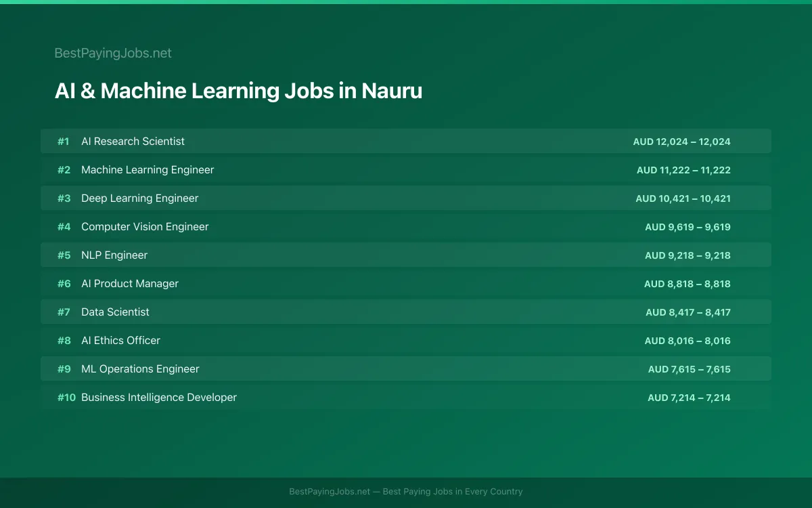This screenshot has height=508, width=812.
Task: Click salary AUD 10,421 – 10,421
Action: click(683, 198)
